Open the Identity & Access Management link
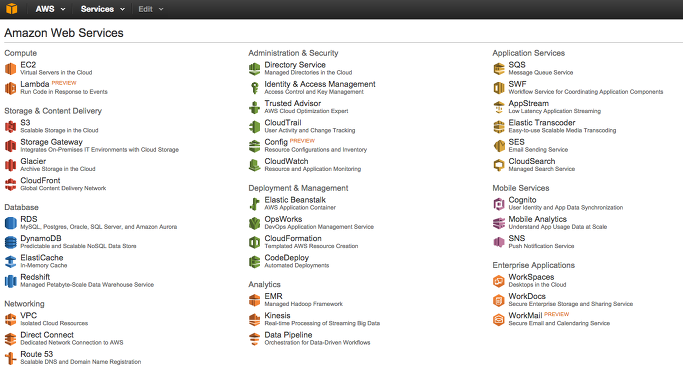 (320, 84)
